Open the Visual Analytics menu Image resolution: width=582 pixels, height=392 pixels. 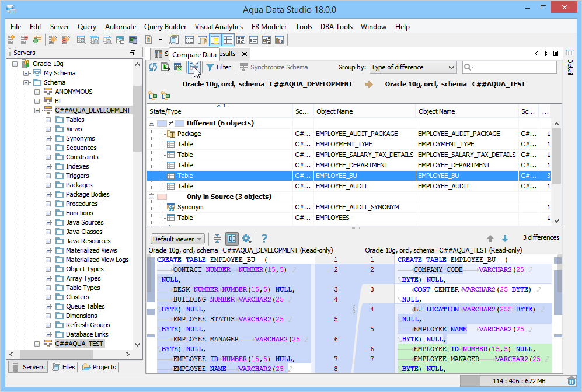(219, 27)
